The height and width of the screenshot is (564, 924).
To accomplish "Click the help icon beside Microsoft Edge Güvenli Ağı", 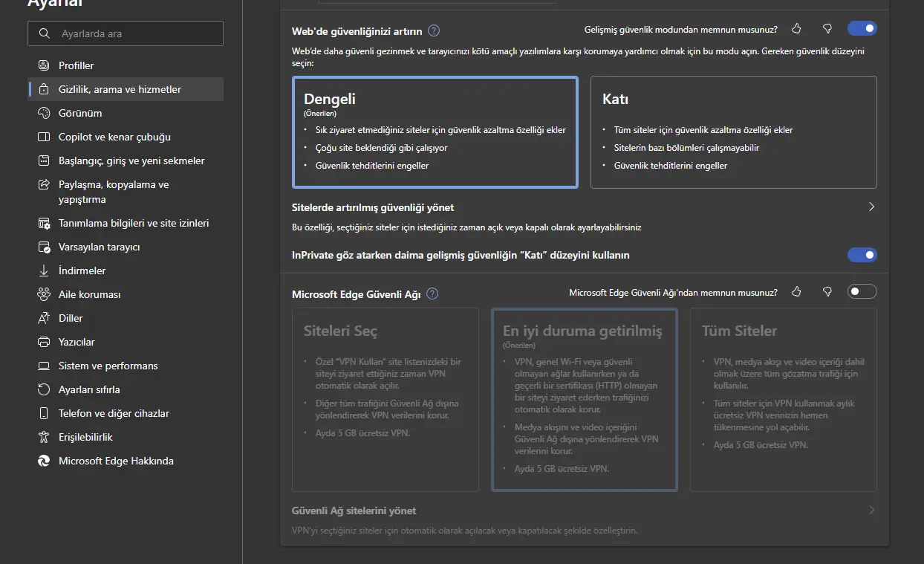I will 432,294.
